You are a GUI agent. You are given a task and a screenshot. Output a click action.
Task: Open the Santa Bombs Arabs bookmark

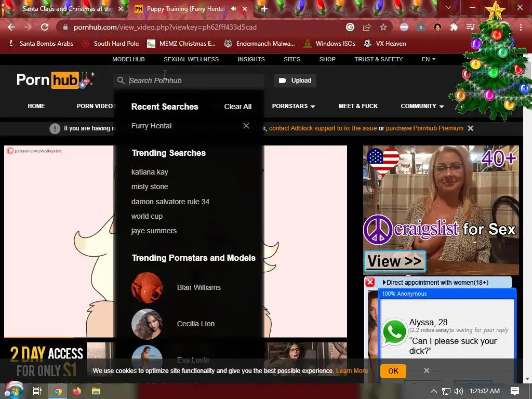41,44
